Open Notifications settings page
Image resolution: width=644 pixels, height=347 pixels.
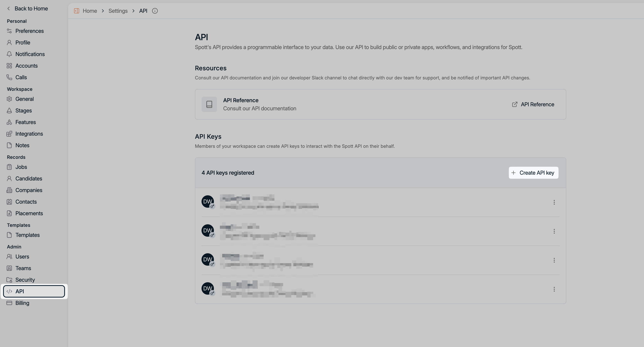coord(30,54)
